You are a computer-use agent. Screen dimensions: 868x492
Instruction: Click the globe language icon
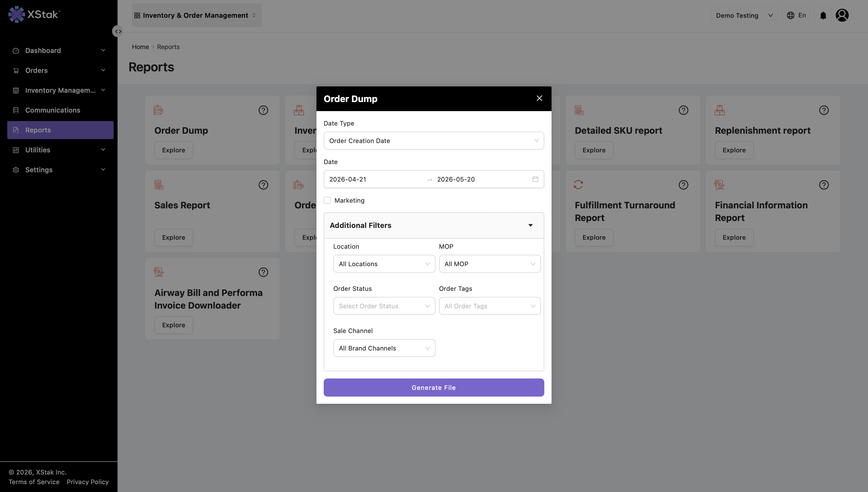coord(791,16)
